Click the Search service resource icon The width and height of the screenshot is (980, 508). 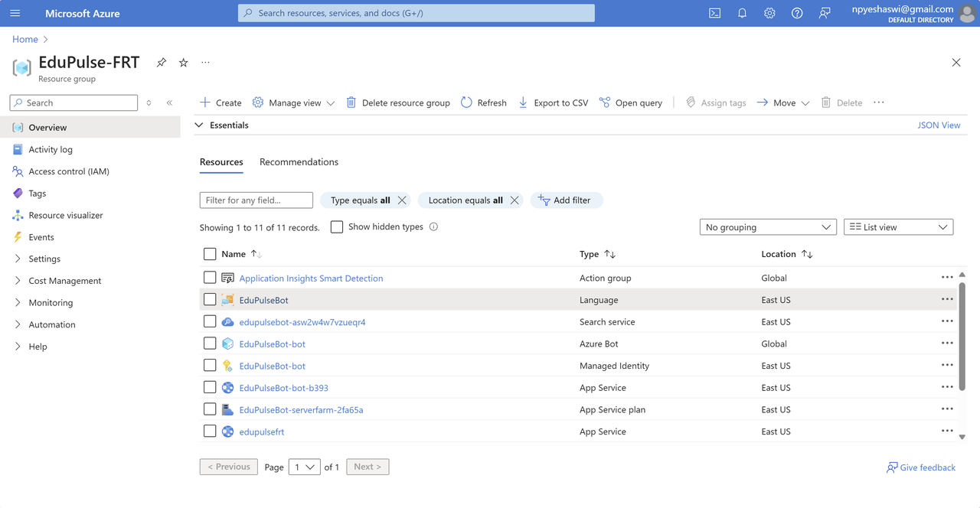pyautogui.click(x=227, y=322)
